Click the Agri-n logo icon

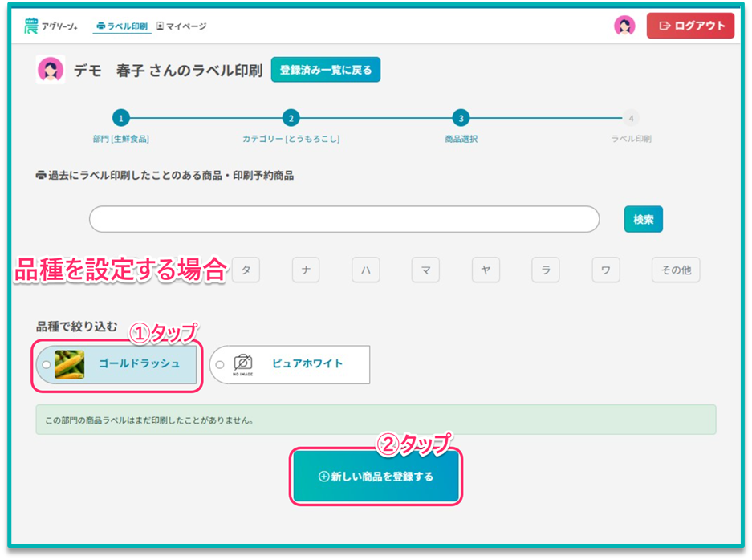coord(31,26)
